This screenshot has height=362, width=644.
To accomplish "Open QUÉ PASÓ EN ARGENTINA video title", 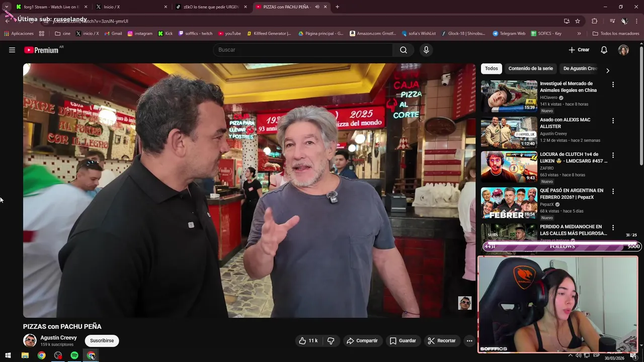I will tap(572, 194).
